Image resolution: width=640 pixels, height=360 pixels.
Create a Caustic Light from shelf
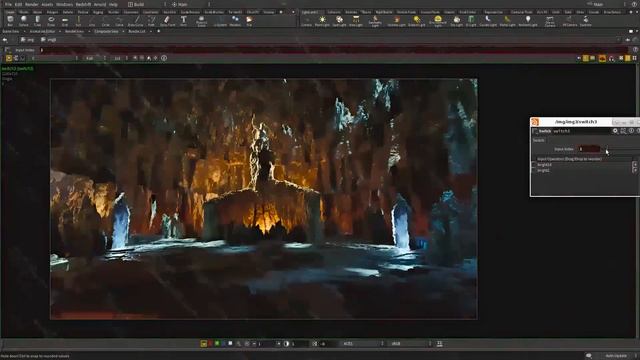[488, 21]
